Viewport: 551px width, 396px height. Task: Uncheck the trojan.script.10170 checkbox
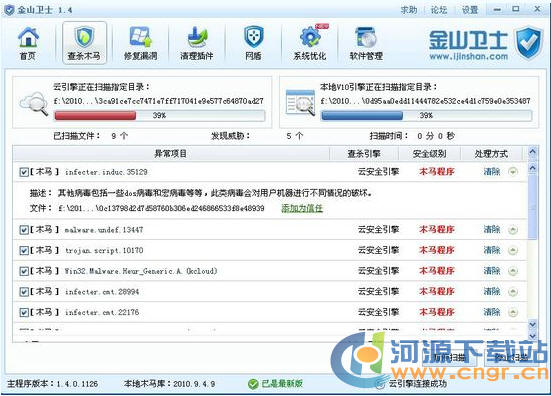coord(24,251)
